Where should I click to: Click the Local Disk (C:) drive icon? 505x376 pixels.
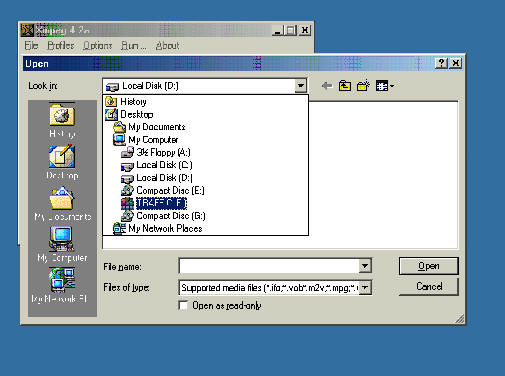[x=127, y=166]
